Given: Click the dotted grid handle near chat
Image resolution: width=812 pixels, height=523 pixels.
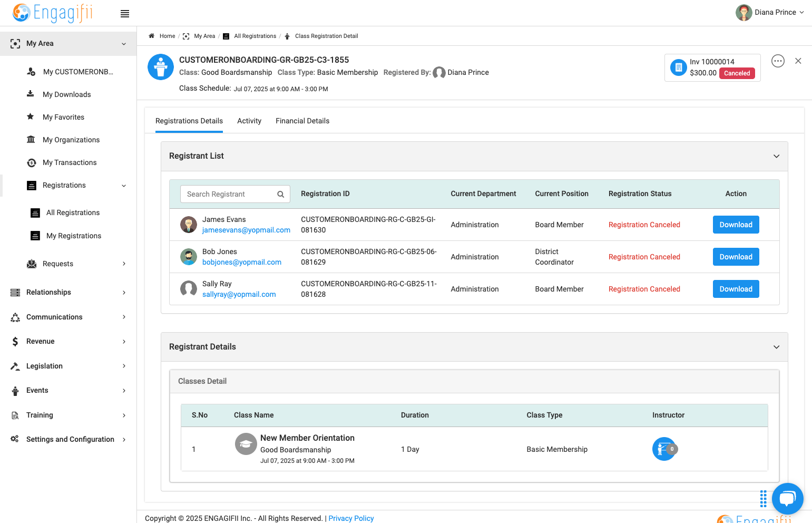Looking at the screenshot, I should coord(763,499).
